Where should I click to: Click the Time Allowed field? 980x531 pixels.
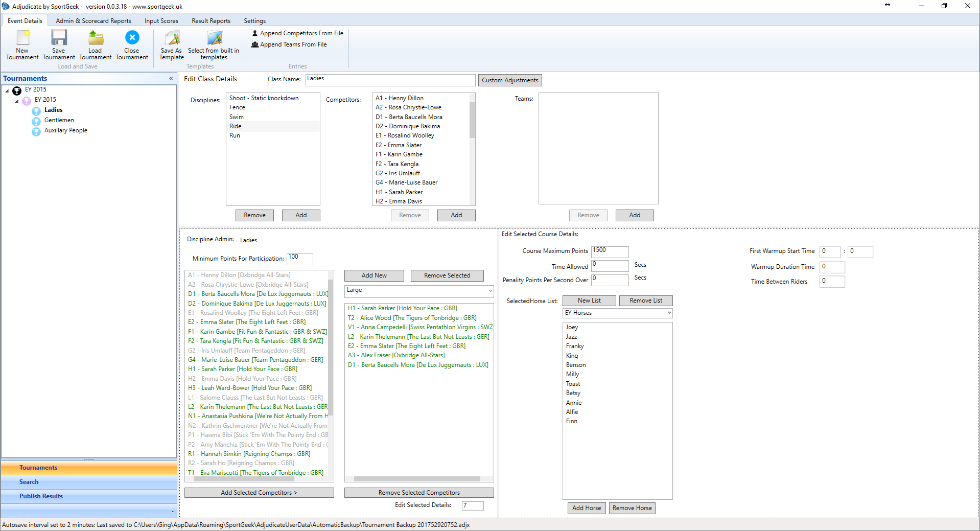point(610,266)
